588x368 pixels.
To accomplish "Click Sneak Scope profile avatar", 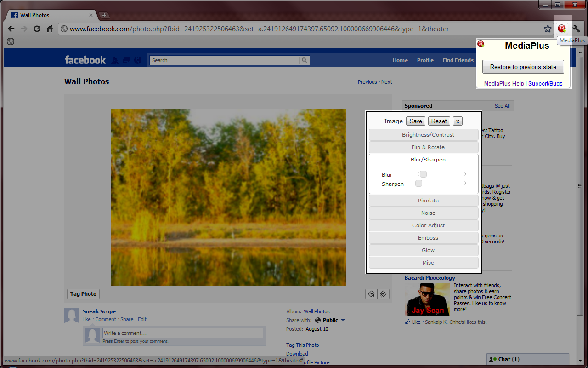I will tap(72, 316).
